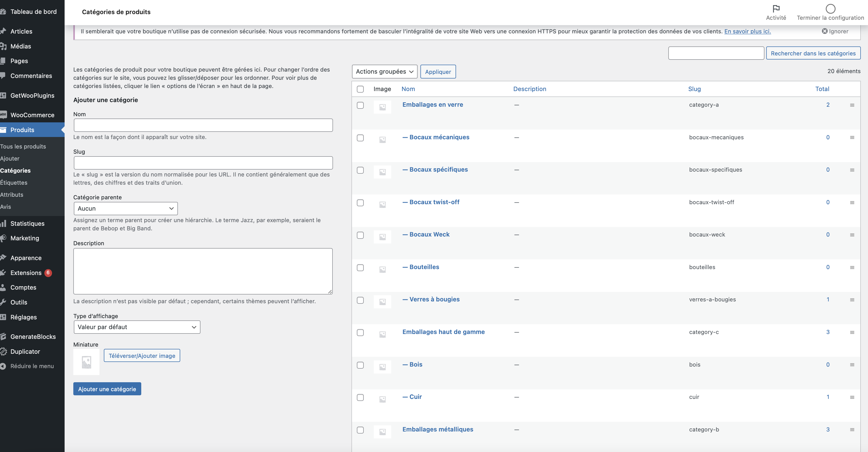Open the Activité flag icon
The image size is (868, 452).
click(x=776, y=8)
